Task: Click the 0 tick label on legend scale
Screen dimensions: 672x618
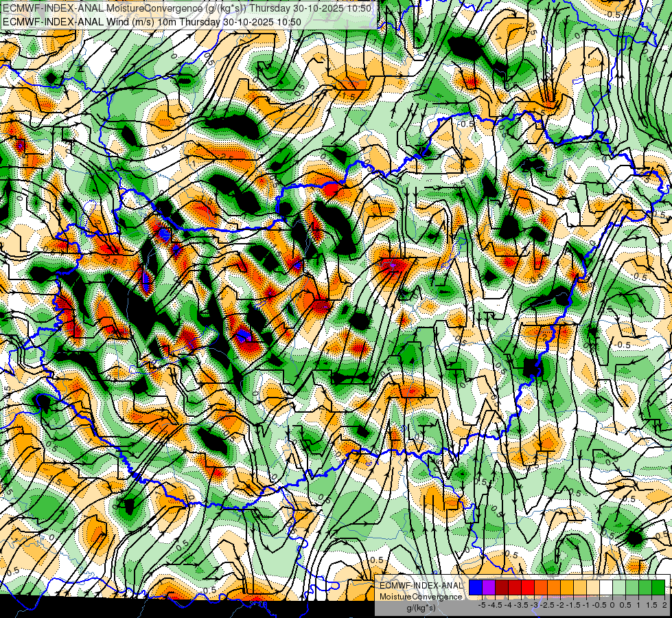Action: (612, 605)
